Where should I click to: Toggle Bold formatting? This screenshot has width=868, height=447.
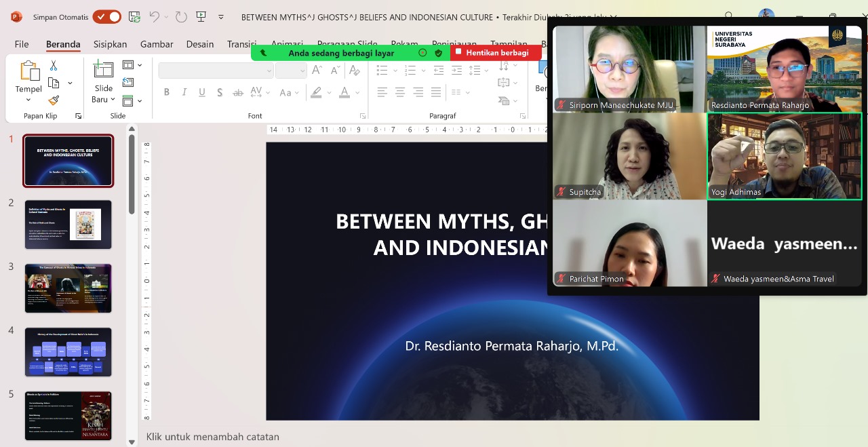tap(167, 93)
